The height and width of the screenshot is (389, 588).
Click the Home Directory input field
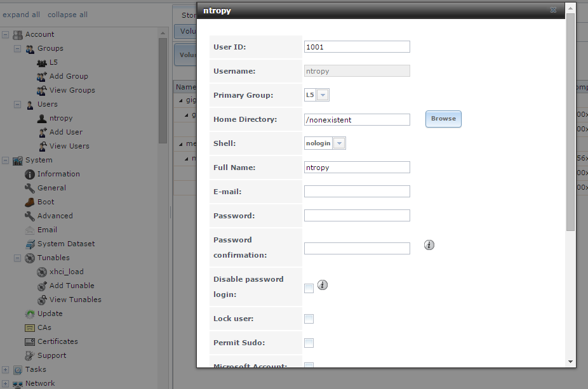pyautogui.click(x=357, y=120)
